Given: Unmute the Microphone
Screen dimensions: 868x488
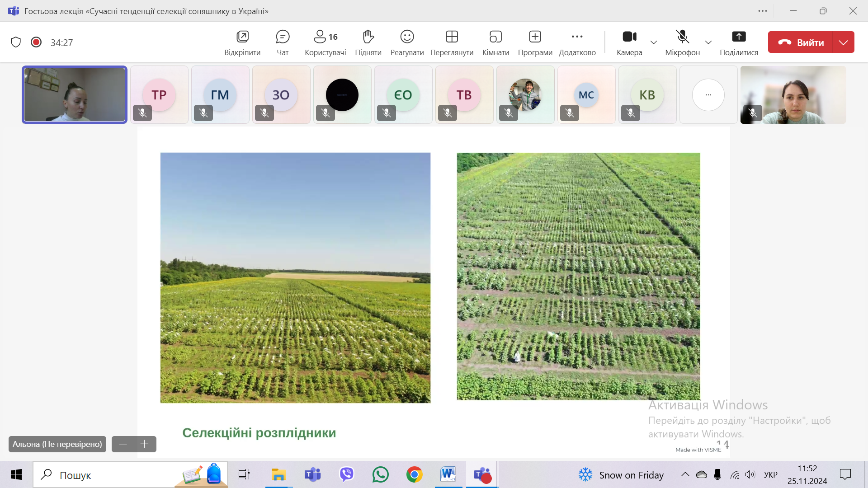Looking at the screenshot, I should [682, 37].
